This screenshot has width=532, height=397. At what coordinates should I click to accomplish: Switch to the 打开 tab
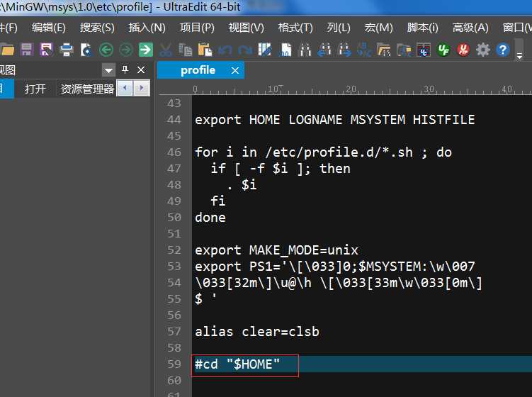coord(35,89)
